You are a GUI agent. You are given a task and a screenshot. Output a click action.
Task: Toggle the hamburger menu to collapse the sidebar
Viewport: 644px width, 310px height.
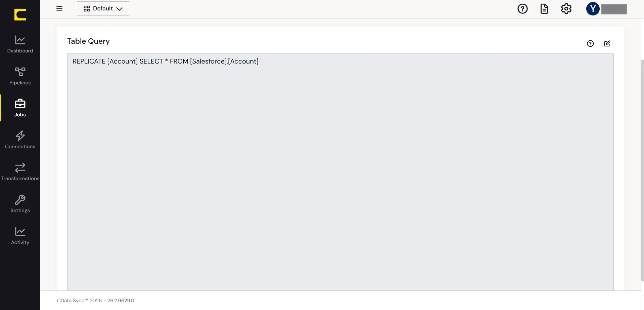click(x=59, y=9)
